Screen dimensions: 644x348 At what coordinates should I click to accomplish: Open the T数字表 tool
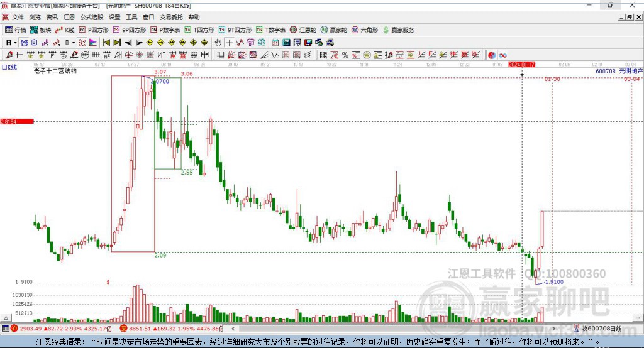(x=270, y=30)
